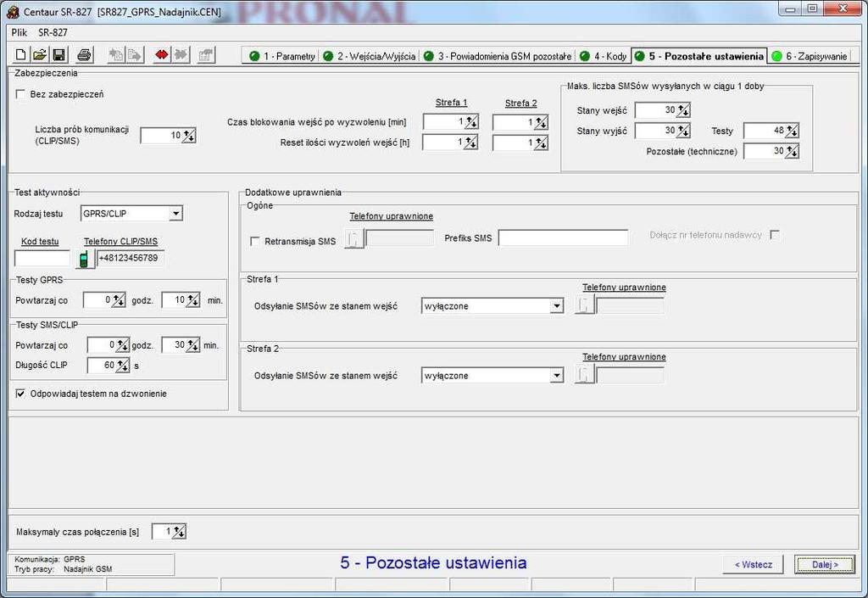Viewport: 868px width, 598px height.
Task: Print the configuration using the printer icon
Action: pos(84,55)
